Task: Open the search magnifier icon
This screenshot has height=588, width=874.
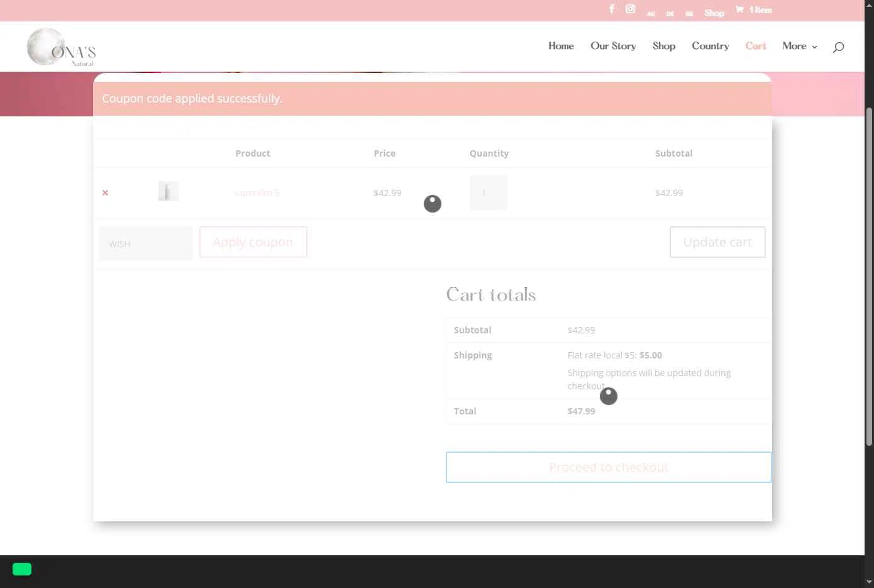Action: coord(838,47)
